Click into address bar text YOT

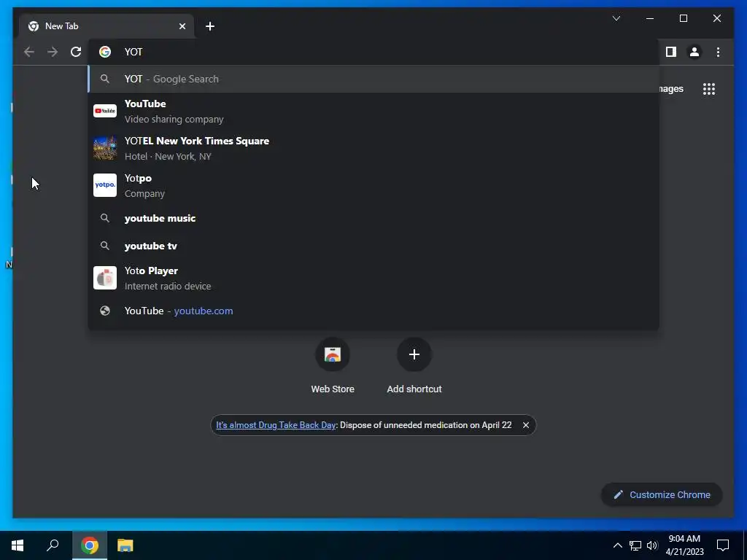tap(133, 52)
